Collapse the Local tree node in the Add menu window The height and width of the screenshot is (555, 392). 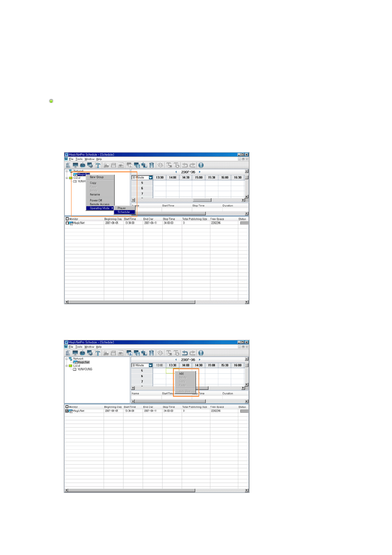tap(67, 365)
